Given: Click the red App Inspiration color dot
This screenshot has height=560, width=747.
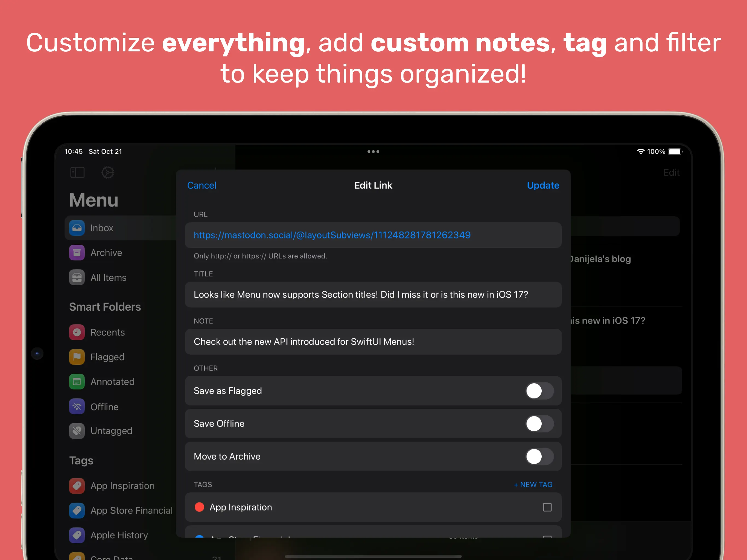Looking at the screenshot, I should point(200,507).
